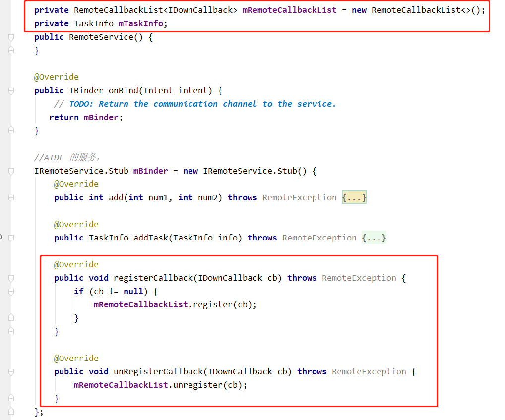The image size is (505, 420).
Task: Click new IRemoteService.Stub() constructor call
Action: tap(245, 171)
